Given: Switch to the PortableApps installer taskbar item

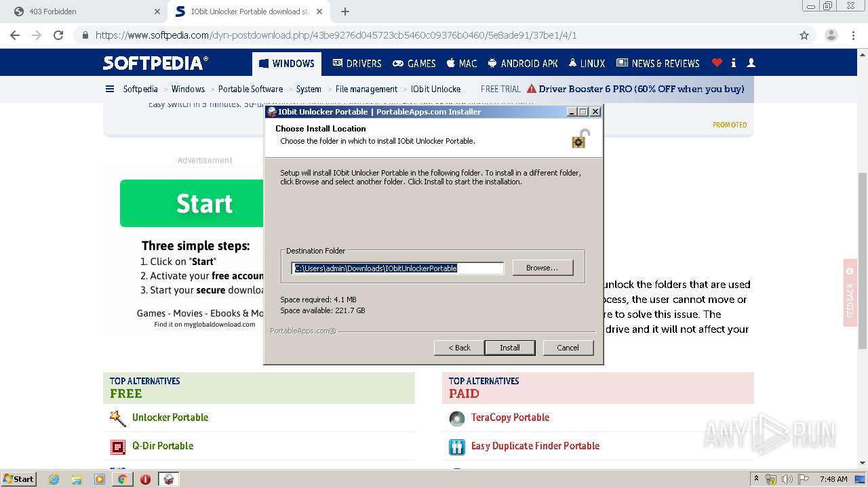Looking at the screenshot, I should click(168, 479).
